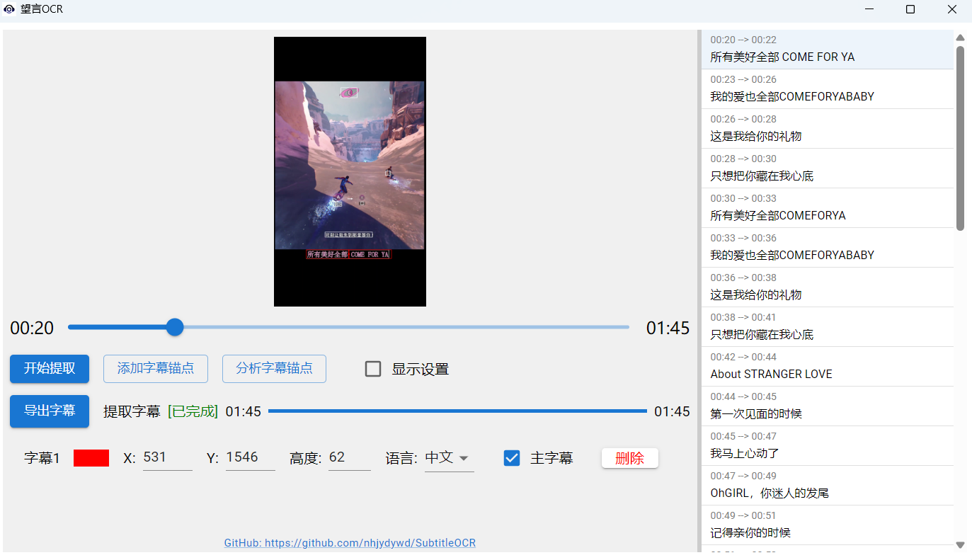Click the extraction progress bar
The image size is (972, 560).
pyautogui.click(x=457, y=411)
